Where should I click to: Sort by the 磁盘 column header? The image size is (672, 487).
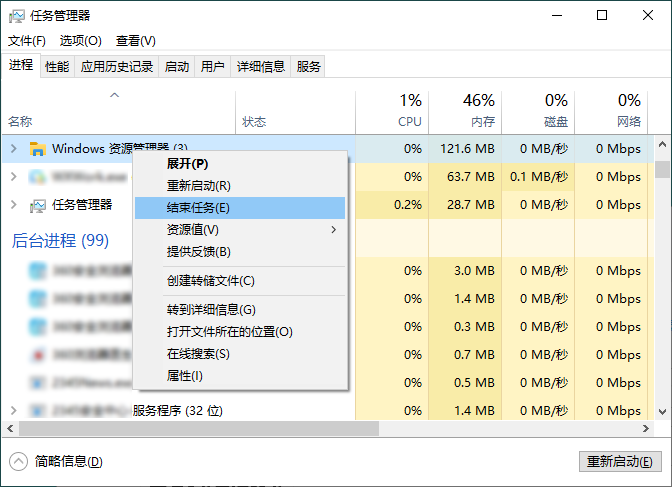(x=538, y=112)
